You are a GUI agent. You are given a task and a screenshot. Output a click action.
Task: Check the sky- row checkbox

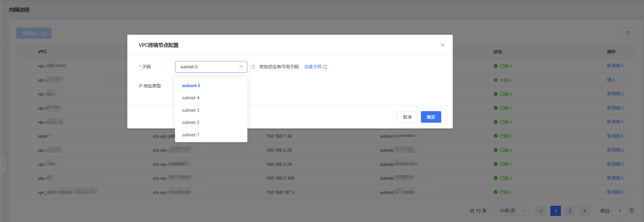22,178
